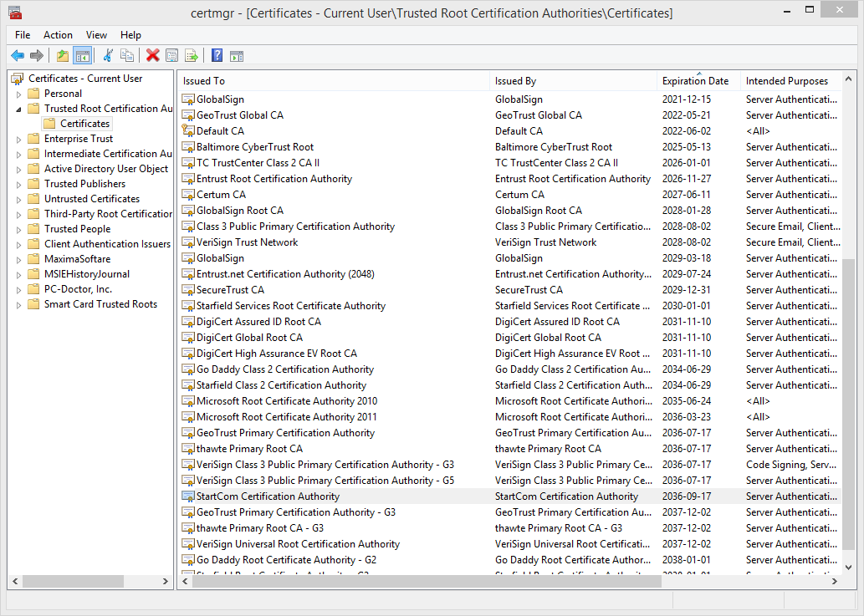This screenshot has width=864, height=616.
Task: Click the Smart Card Trusted Roots folder icon
Action: (x=34, y=304)
